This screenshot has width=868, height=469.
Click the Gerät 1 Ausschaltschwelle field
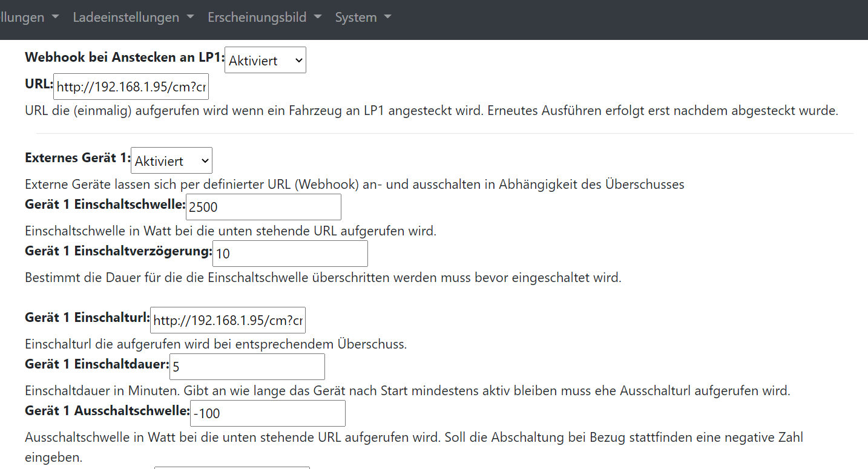(x=268, y=413)
